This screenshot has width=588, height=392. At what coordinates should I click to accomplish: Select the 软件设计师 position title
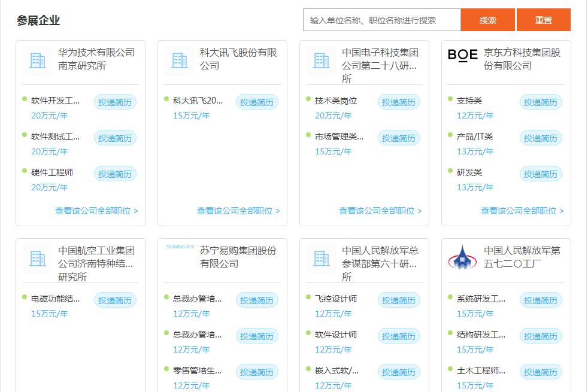click(x=336, y=335)
